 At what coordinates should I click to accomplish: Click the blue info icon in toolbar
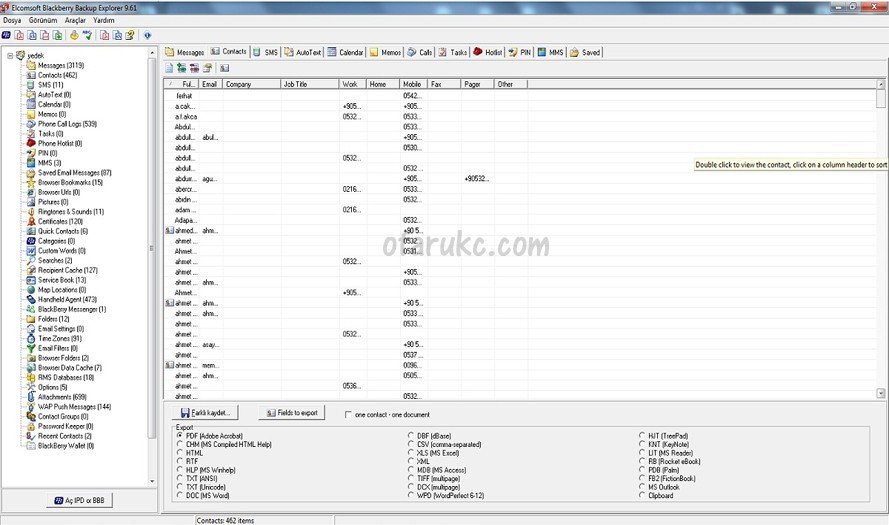click(x=147, y=35)
